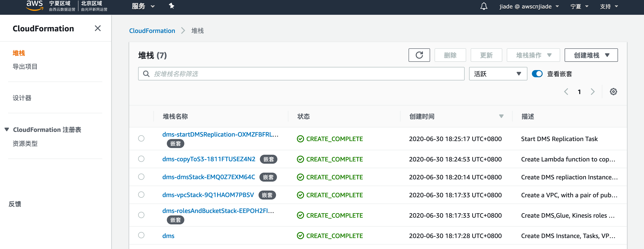This screenshot has height=249, width=644.
Task: Expand the 创建堆栈 dropdown button
Action: [x=591, y=55]
